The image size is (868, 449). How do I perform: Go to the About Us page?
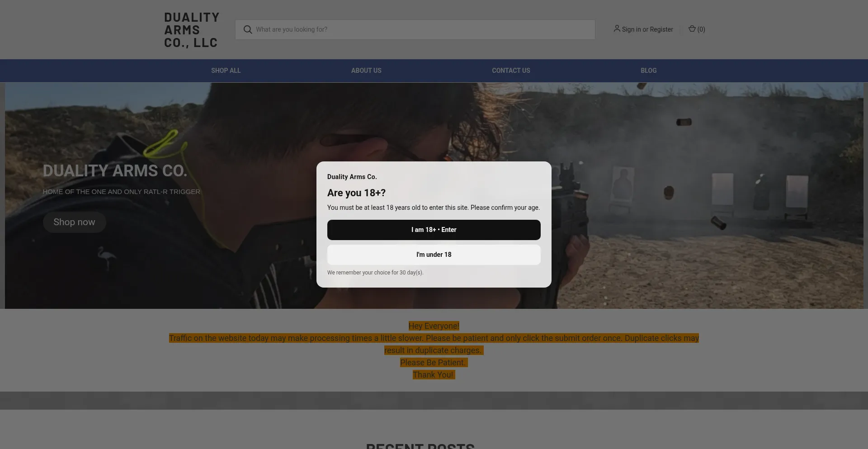pyautogui.click(x=366, y=71)
